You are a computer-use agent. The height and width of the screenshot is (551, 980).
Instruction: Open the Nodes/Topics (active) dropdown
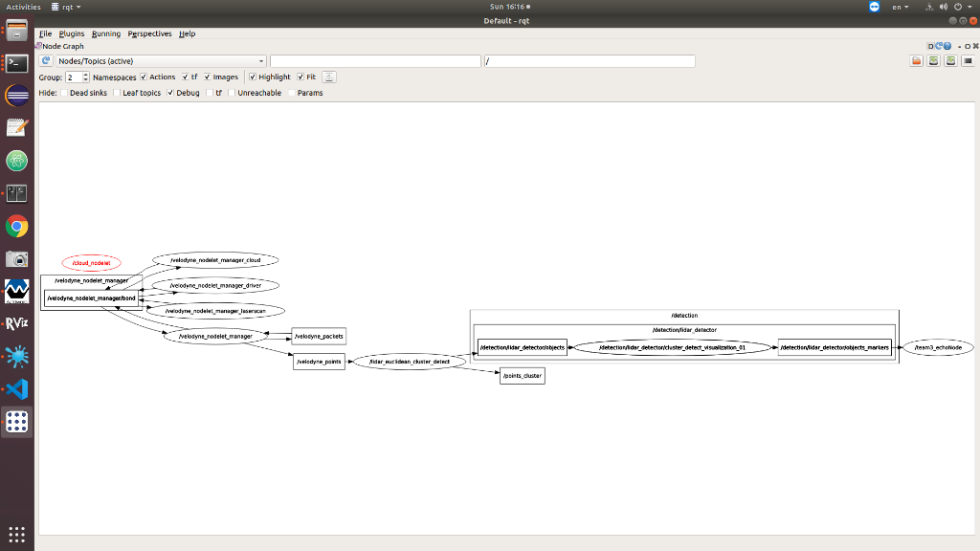tap(161, 60)
